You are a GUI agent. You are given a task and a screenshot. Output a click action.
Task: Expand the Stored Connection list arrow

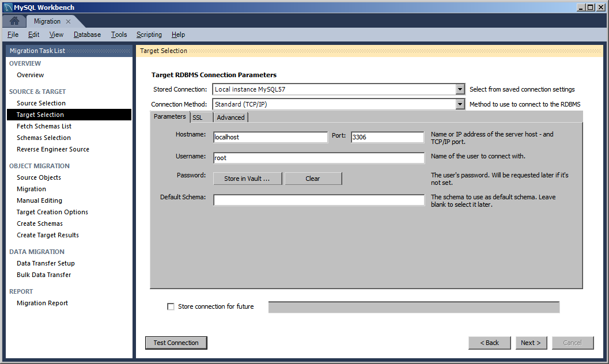[x=459, y=89]
